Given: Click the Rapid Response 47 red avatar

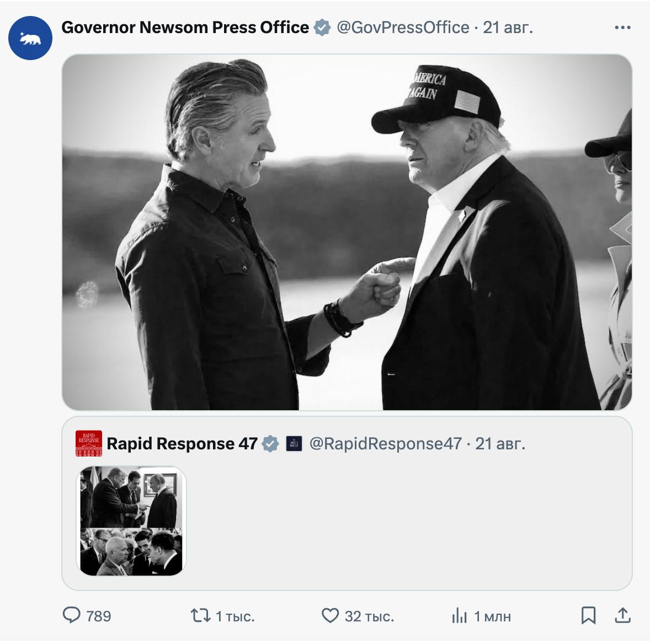Looking at the screenshot, I should point(89,444).
